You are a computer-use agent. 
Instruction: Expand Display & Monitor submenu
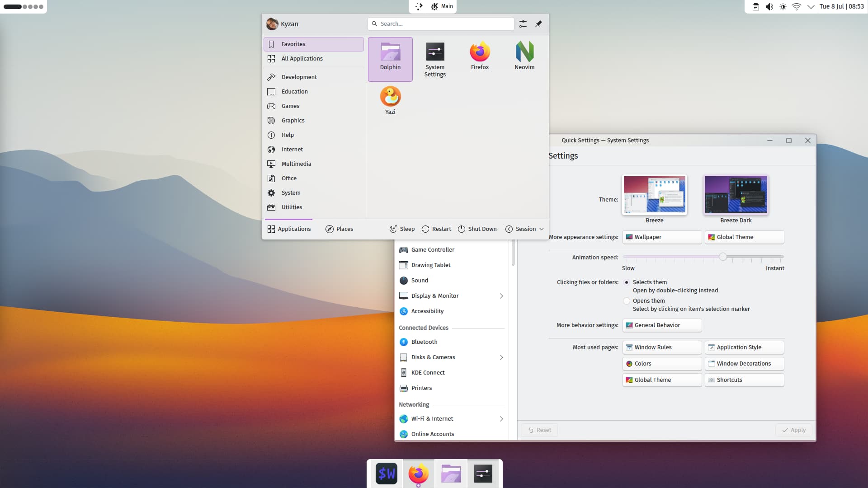[501, 296]
